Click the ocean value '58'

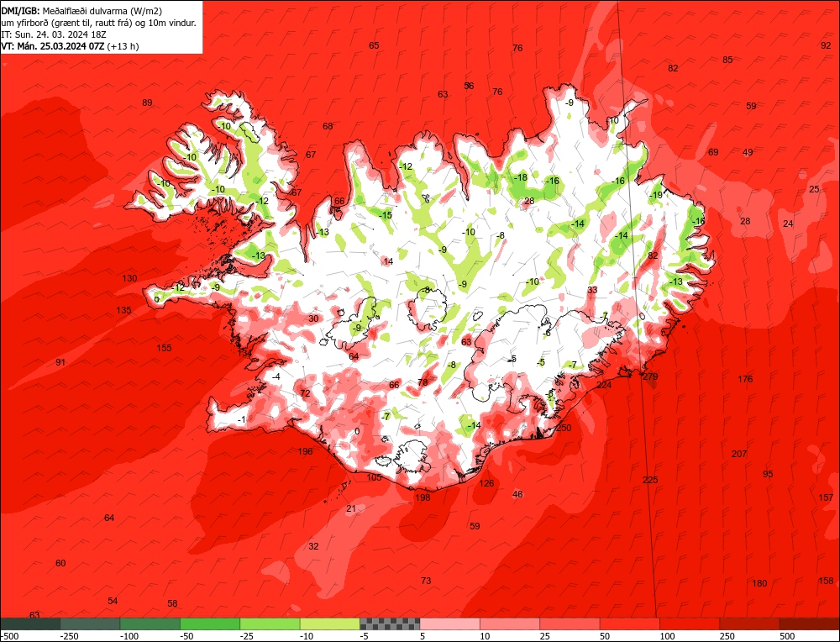tap(172, 603)
